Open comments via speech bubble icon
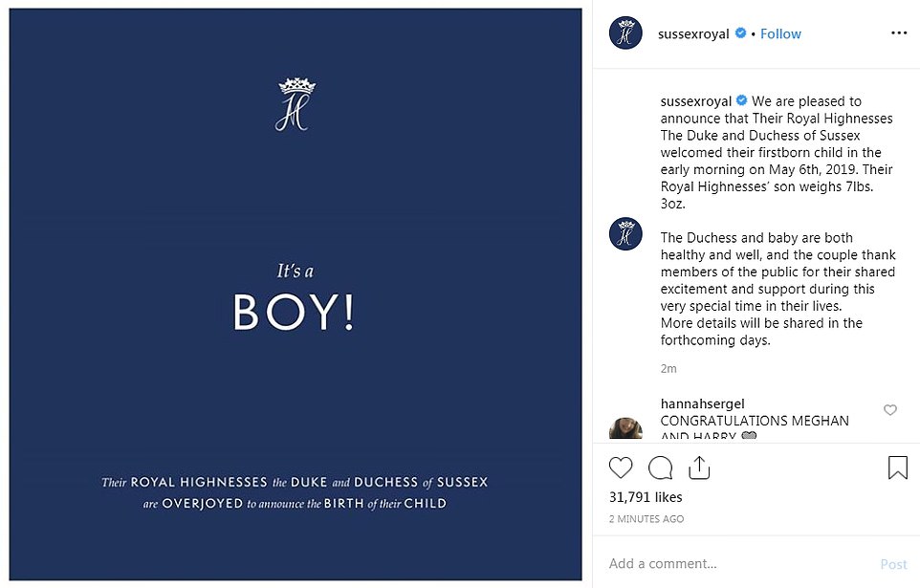The height and width of the screenshot is (588, 920). coord(660,468)
